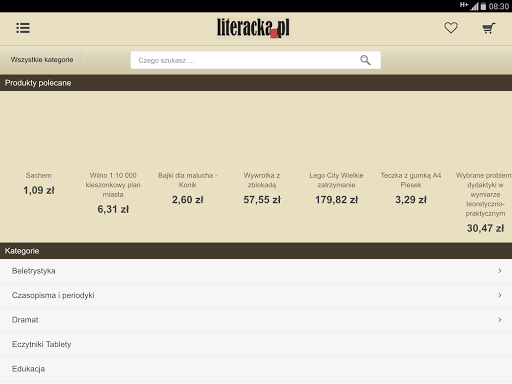Open the shopping cart icon
The image size is (512, 384).
pos(489,28)
